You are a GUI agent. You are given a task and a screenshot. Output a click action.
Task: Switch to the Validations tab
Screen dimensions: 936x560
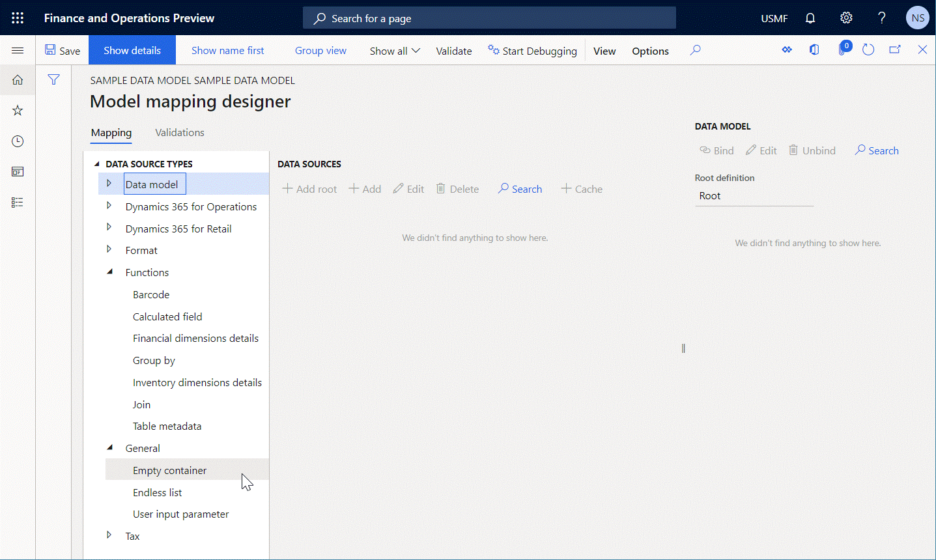179,132
